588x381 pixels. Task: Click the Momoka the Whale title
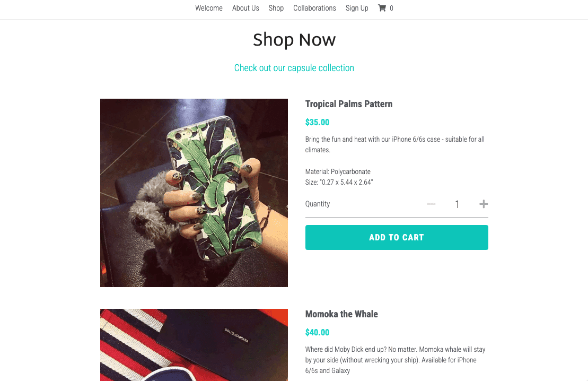[341, 314]
